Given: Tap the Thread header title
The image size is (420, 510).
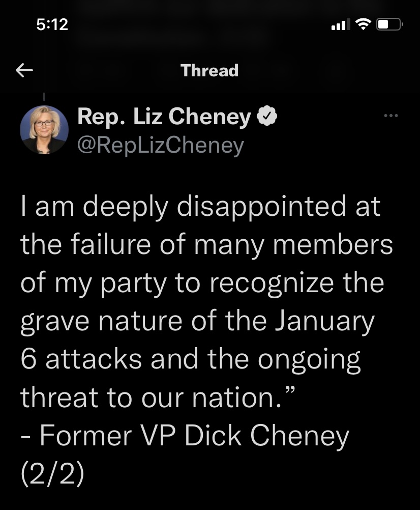Looking at the screenshot, I should (209, 70).
